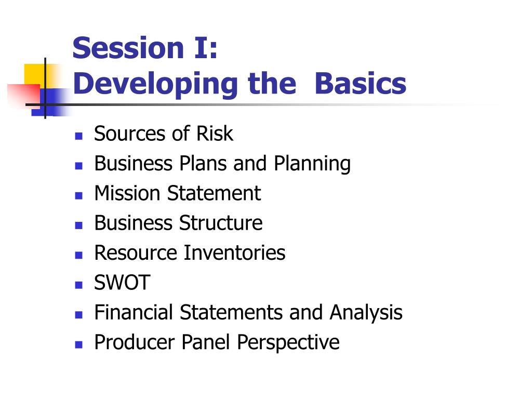This screenshot has width=532, height=399.
Task: Select the Sources of Risk text
Action: 164,134
